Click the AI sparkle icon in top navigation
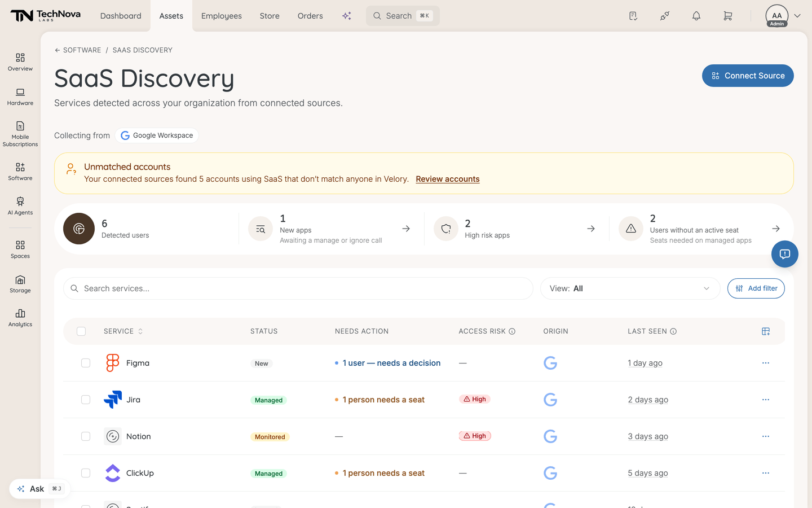 click(x=347, y=16)
